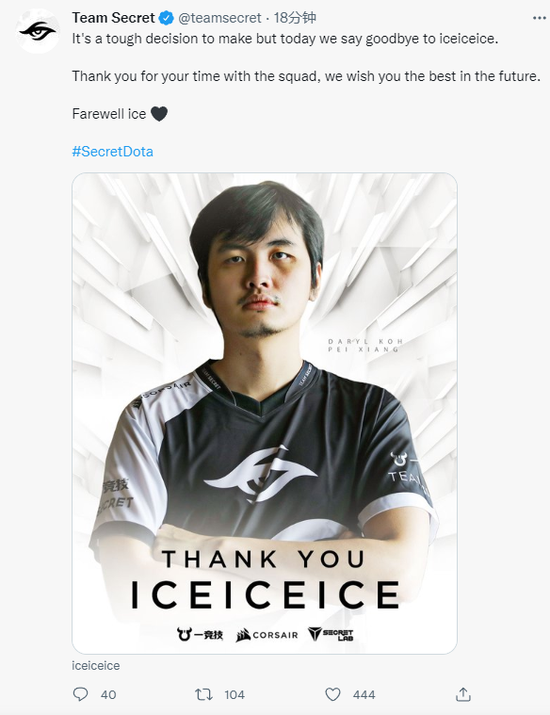Retweet using the arrows icon
Viewport: 550px width, 715px height.
pyautogui.click(x=203, y=694)
